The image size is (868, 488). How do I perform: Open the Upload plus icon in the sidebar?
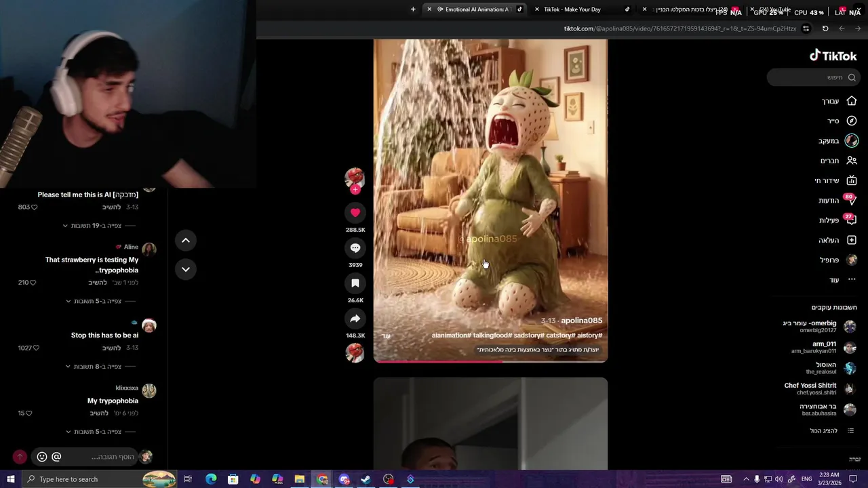[x=852, y=240]
